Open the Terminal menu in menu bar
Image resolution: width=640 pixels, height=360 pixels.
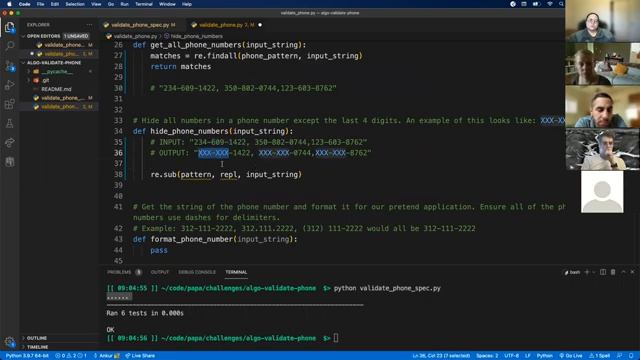click(144, 4)
